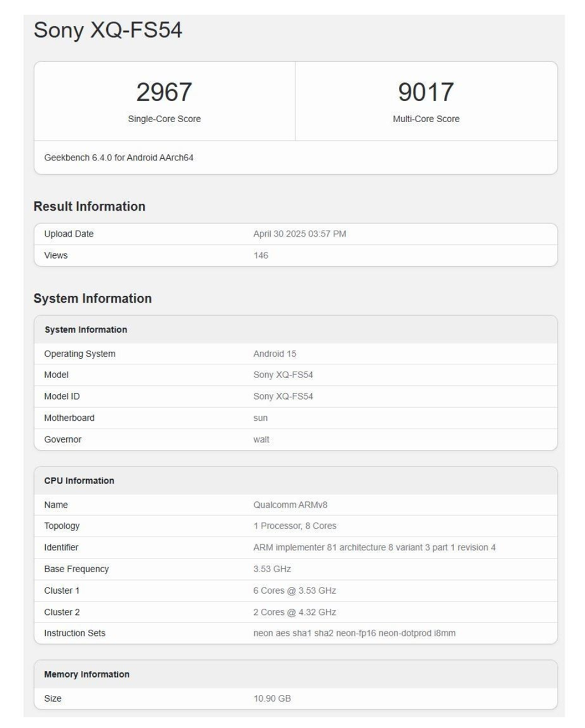The image size is (585, 728).
Task: Click the ARM implementer identifier value
Action: 374,547
